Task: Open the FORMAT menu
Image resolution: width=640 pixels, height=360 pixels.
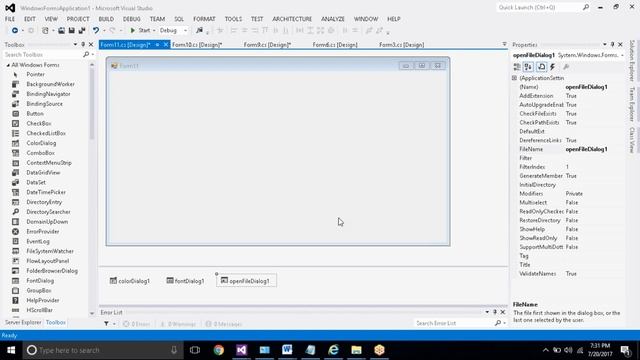Action: [204, 19]
